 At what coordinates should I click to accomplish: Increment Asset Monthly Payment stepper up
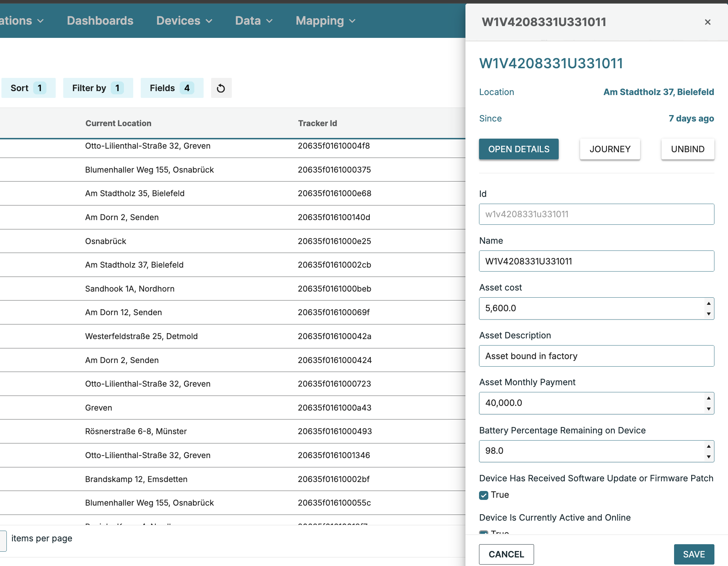[708, 398]
